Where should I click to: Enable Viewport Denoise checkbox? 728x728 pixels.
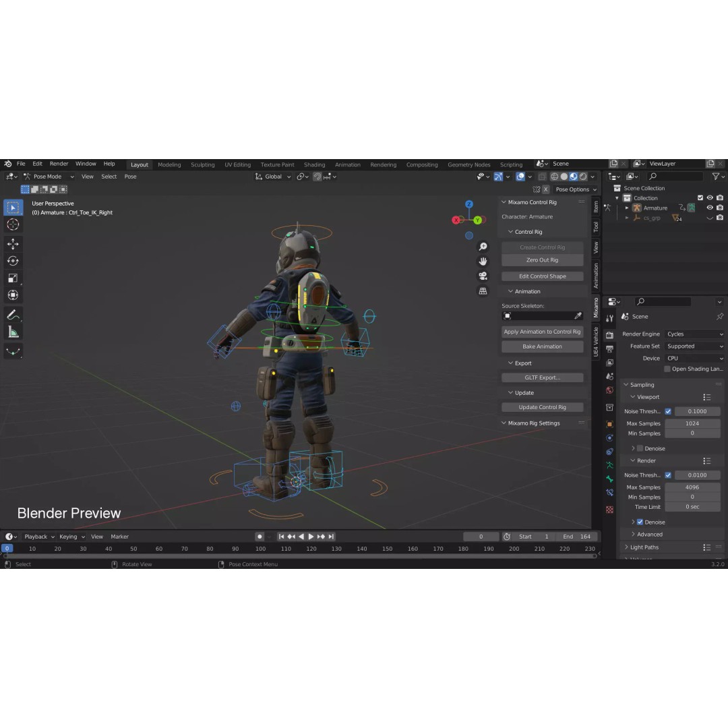pyautogui.click(x=640, y=448)
